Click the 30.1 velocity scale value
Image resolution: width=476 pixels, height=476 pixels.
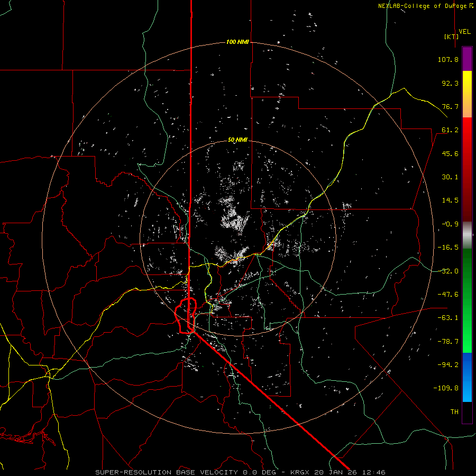pyautogui.click(x=450, y=177)
